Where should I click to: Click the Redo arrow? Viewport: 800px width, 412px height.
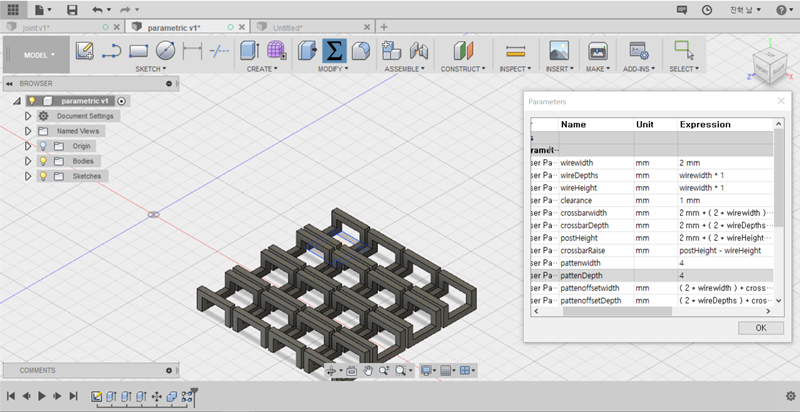point(125,10)
